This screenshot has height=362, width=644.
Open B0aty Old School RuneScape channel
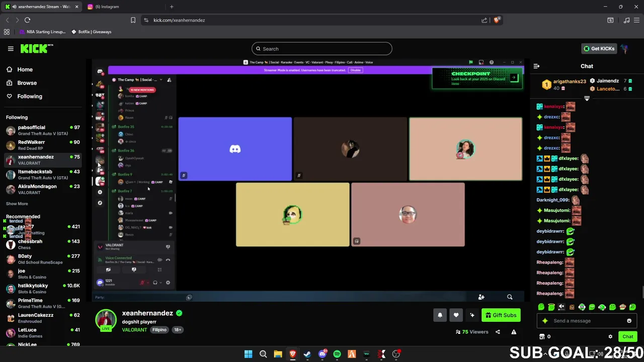click(42, 259)
